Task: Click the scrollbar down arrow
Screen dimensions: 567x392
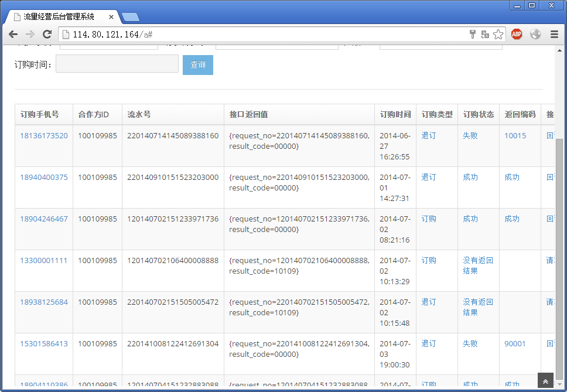Action: pyautogui.click(x=559, y=384)
